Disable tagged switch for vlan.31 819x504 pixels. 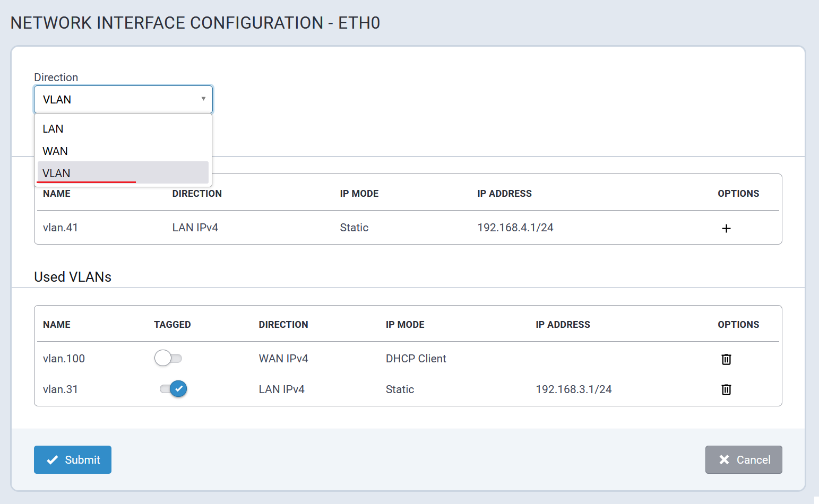(174, 389)
